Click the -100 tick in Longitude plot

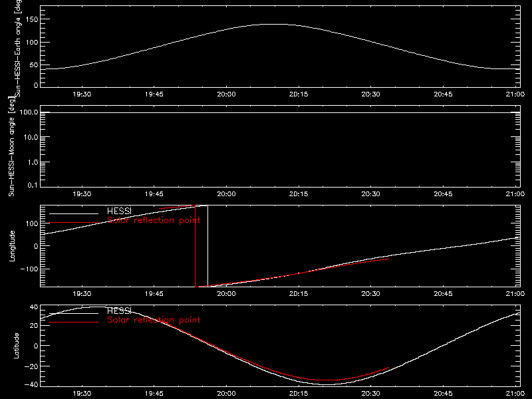point(29,269)
